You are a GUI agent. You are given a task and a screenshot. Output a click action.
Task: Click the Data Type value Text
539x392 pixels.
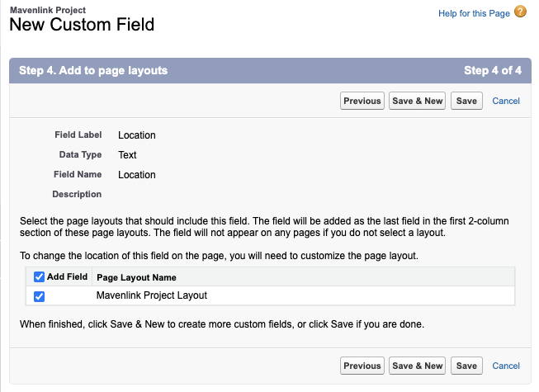(x=127, y=155)
